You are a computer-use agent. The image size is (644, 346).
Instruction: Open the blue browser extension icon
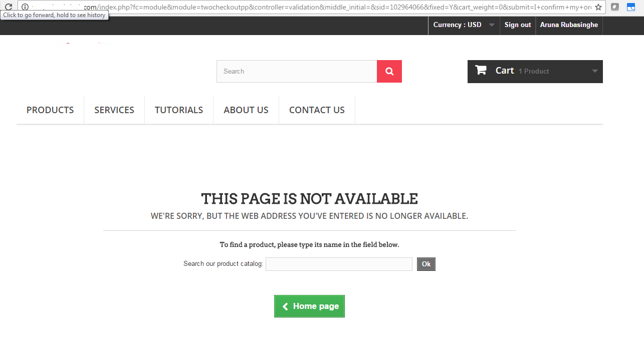coord(631,7)
